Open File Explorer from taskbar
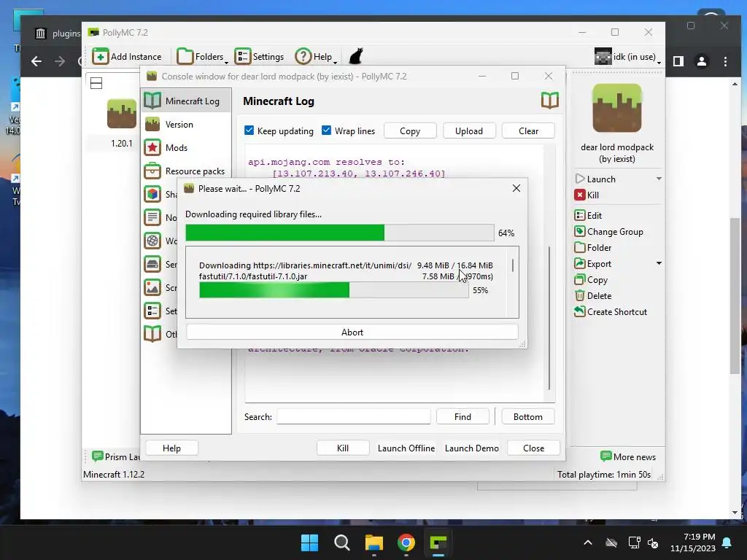This screenshot has width=747, height=560. coord(374,542)
